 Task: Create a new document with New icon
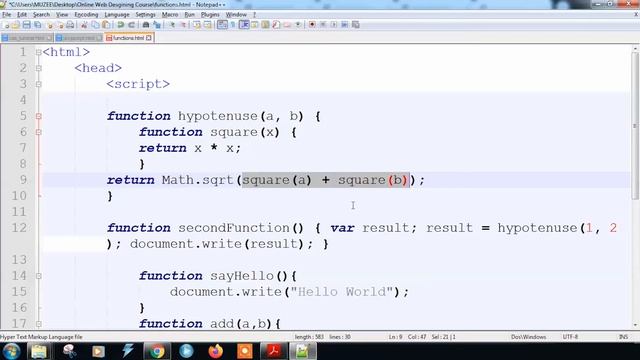click(x=6, y=25)
